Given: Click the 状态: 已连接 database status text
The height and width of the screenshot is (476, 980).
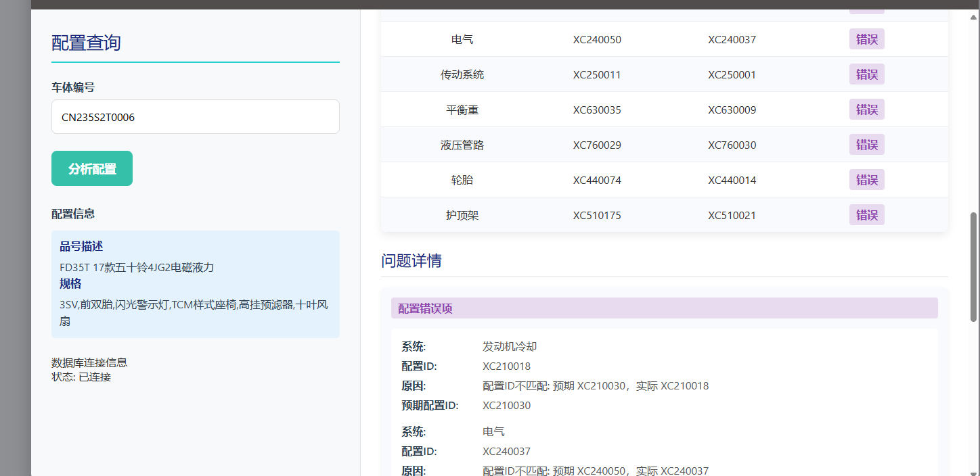Looking at the screenshot, I should tap(81, 377).
